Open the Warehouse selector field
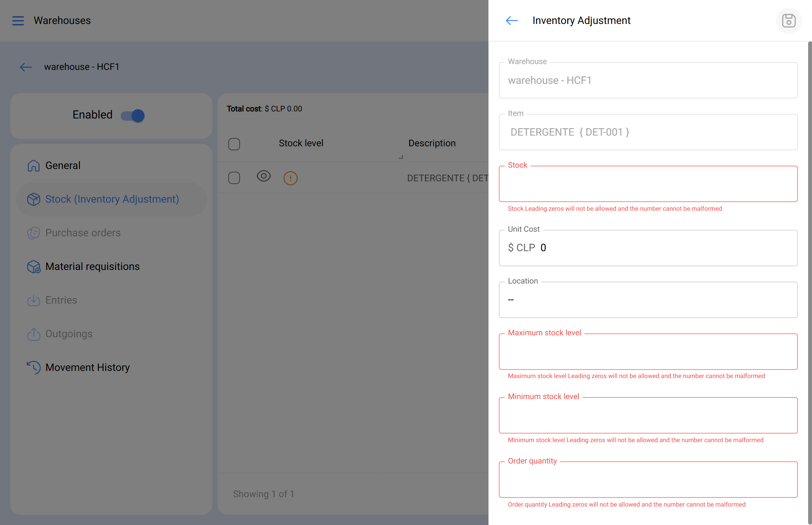The width and height of the screenshot is (812, 525). [648, 81]
